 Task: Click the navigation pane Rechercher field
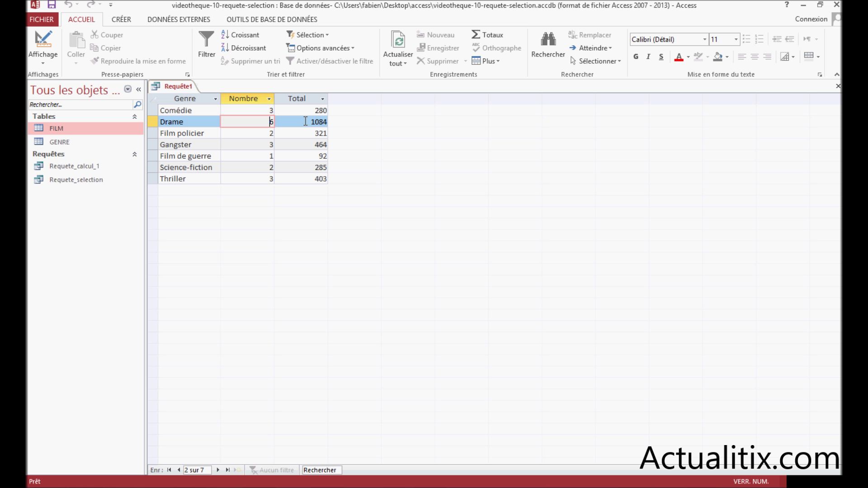[80, 104]
